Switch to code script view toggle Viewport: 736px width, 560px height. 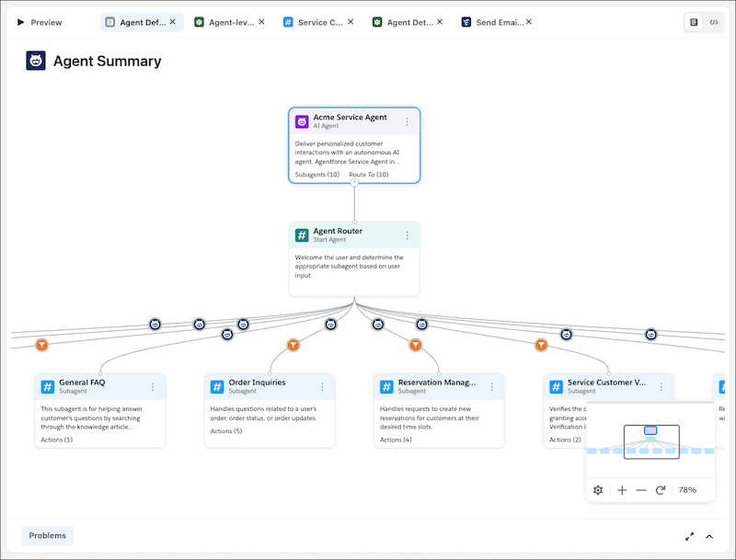[714, 22]
